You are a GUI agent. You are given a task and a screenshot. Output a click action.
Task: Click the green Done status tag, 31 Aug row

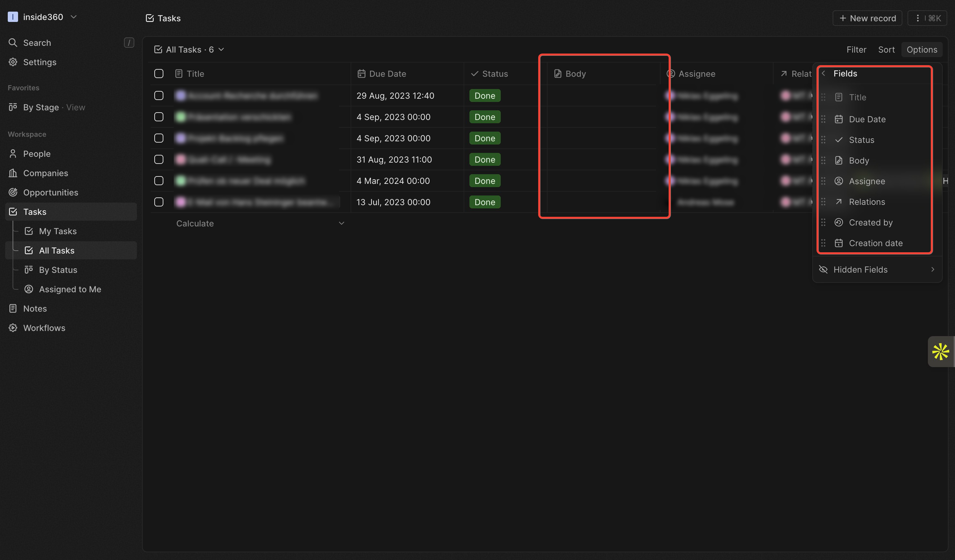click(x=485, y=159)
